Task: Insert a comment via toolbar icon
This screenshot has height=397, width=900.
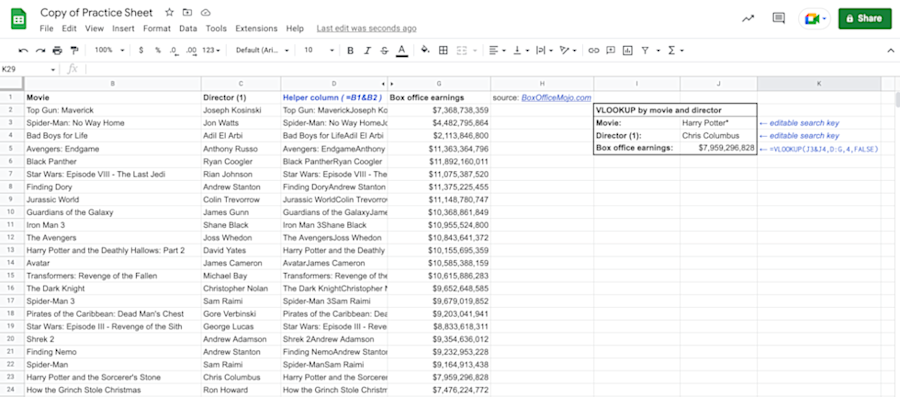Action: point(611,50)
